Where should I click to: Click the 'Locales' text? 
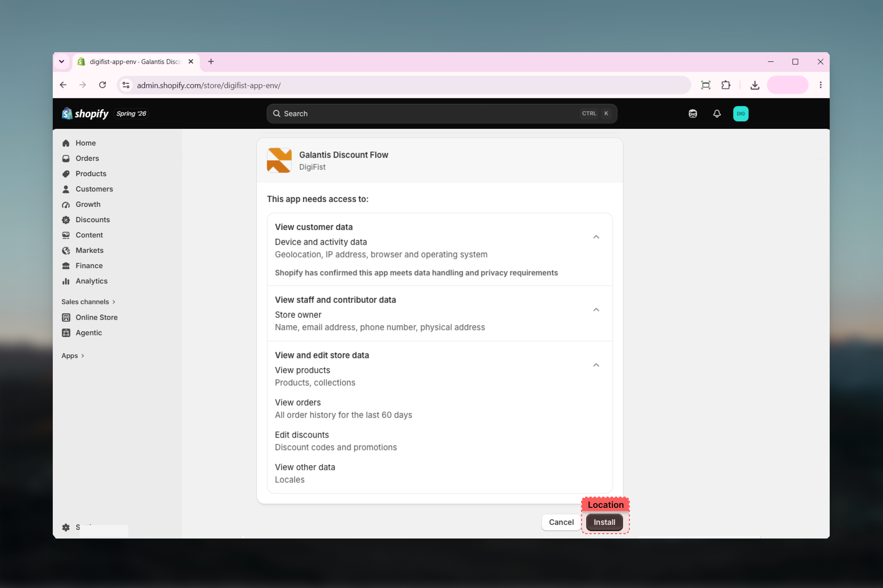[290, 480]
